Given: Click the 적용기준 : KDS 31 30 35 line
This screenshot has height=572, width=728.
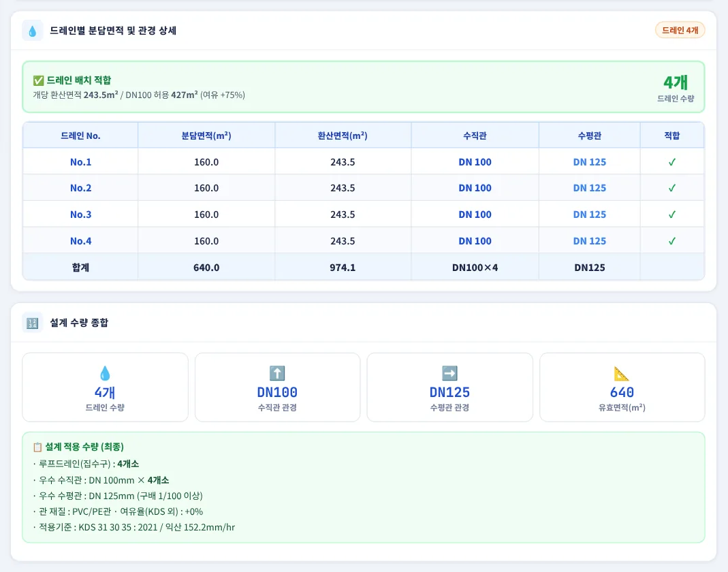Looking at the screenshot, I should click(133, 528).
